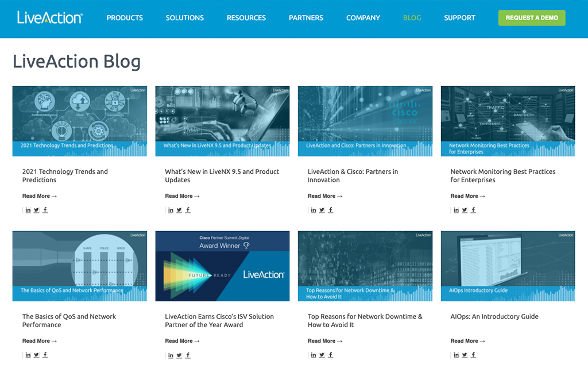Click title 'What's New in LiveNX 9.5'
The height and width of the screenshot is (368, 588).
(x=222, y=175)
